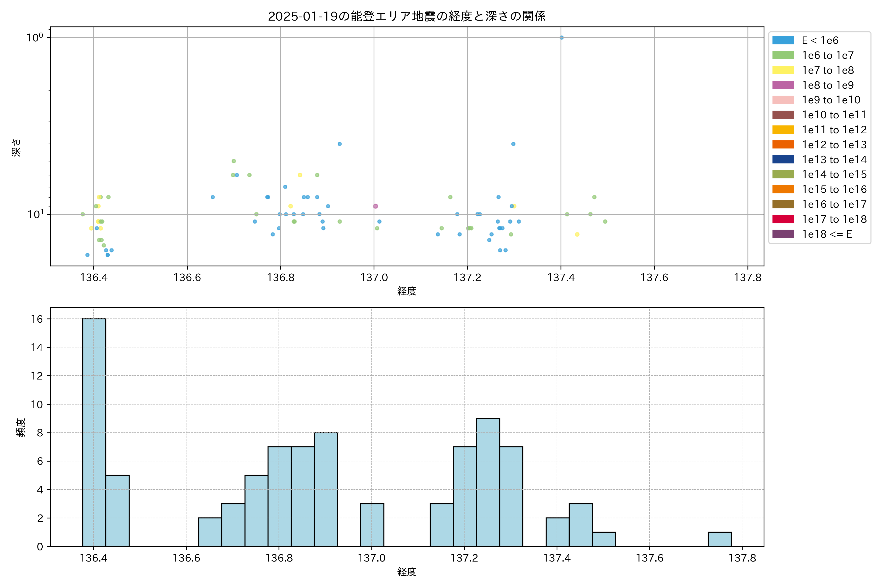Click the histogram bar with frequency 9
This screenshot has width=882, height=588.
pos(488,482)
